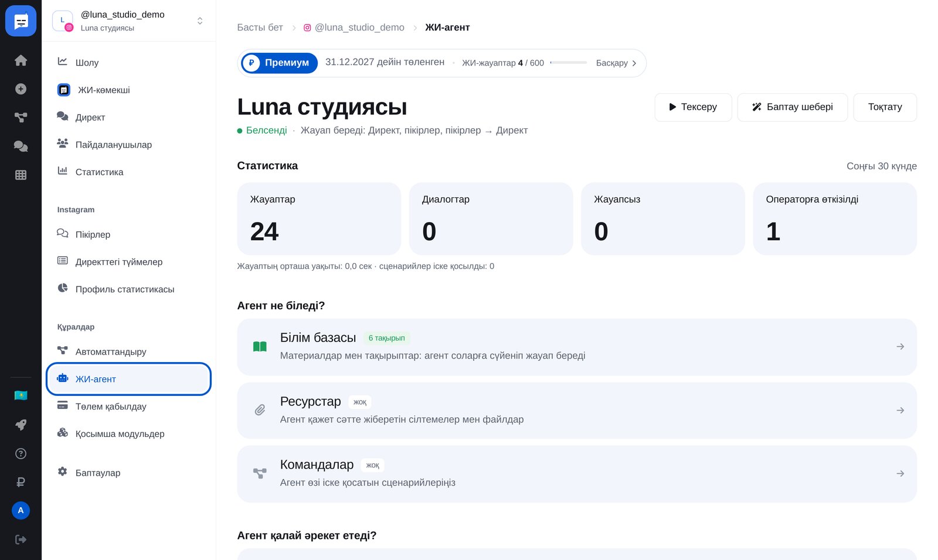
Task: Click the ЖИ-жауаптар usage progress bar
Action: (569, 63)
